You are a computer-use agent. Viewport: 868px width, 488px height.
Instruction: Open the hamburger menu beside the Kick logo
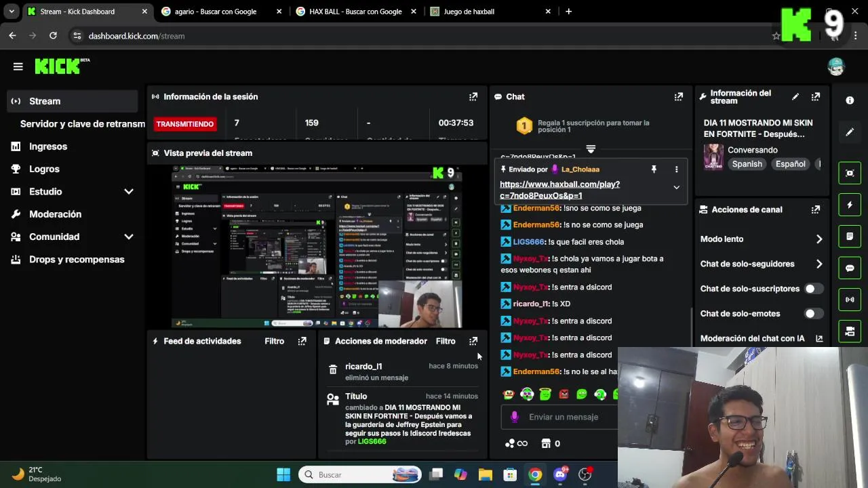click(x=18, y=66)
